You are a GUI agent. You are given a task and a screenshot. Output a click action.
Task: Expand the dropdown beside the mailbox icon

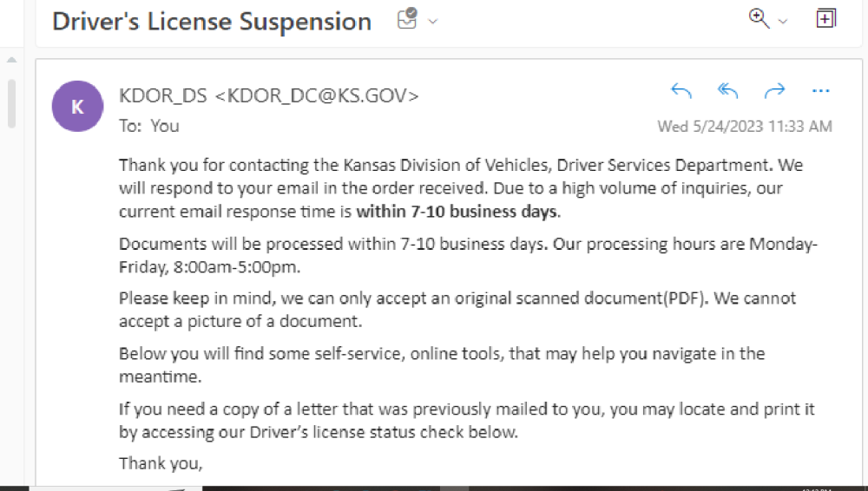(433, 22)
